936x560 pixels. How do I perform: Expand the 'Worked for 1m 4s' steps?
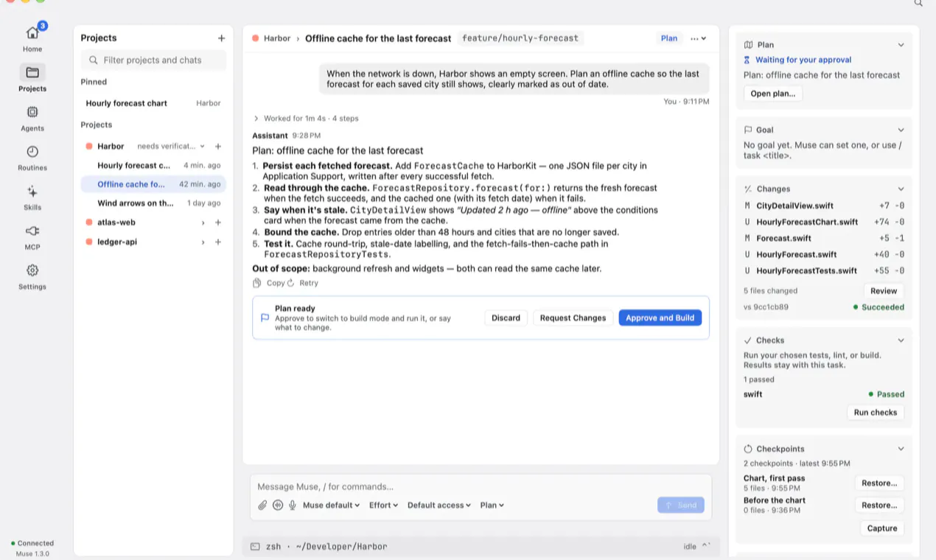(x=306, y=118)
